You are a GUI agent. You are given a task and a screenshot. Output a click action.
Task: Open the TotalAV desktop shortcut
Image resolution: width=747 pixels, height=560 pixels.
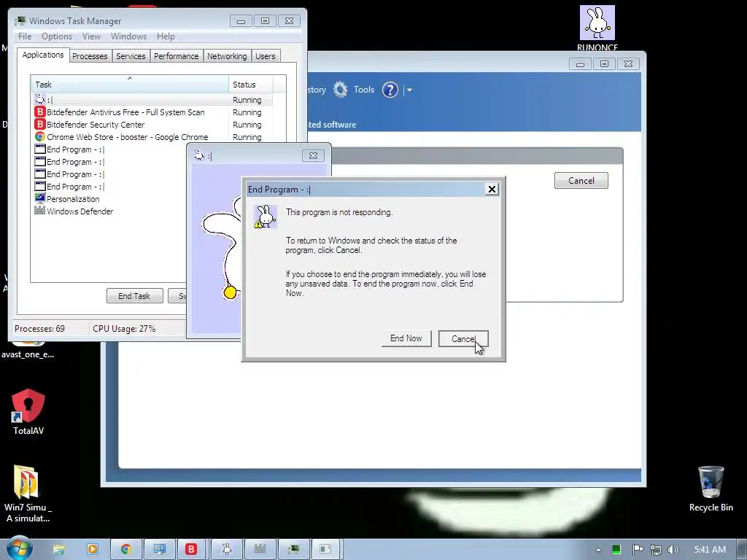[x=28, y=412]
